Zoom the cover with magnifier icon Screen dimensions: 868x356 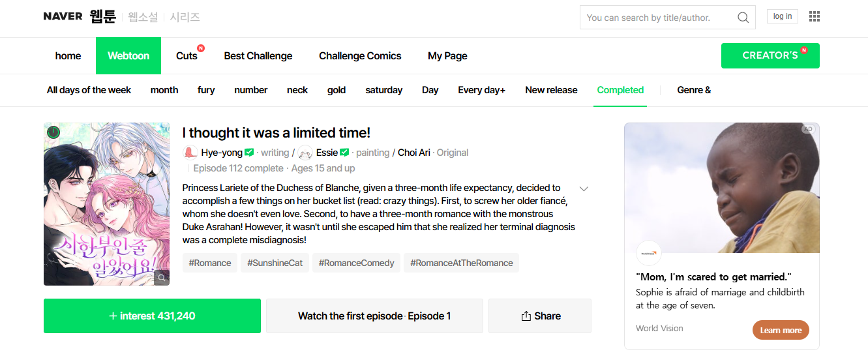(161, 278)
